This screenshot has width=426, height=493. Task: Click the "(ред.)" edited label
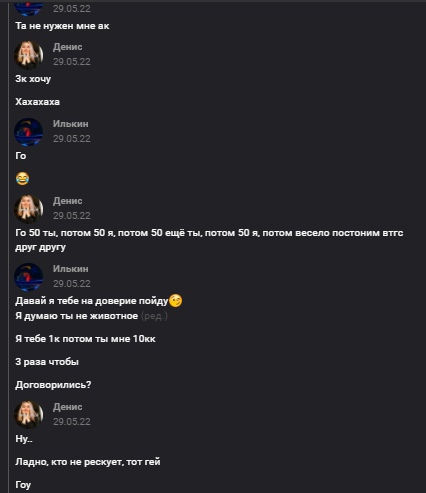154,316
